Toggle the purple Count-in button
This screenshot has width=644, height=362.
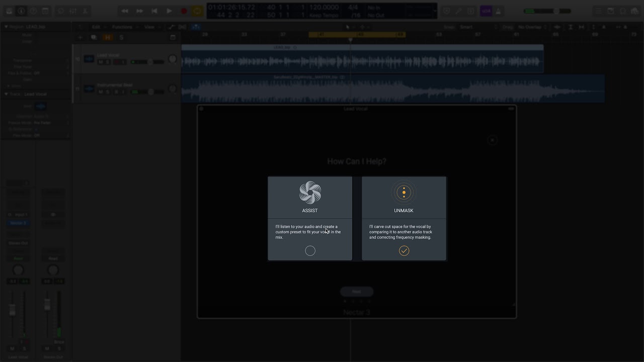(486, 11)
